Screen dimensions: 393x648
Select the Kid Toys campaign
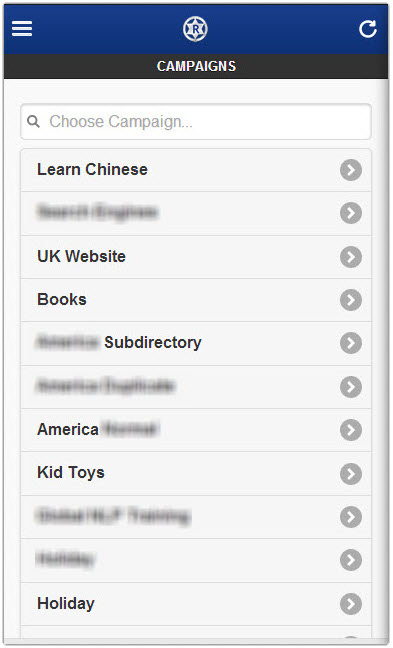(x=196, y=473)
